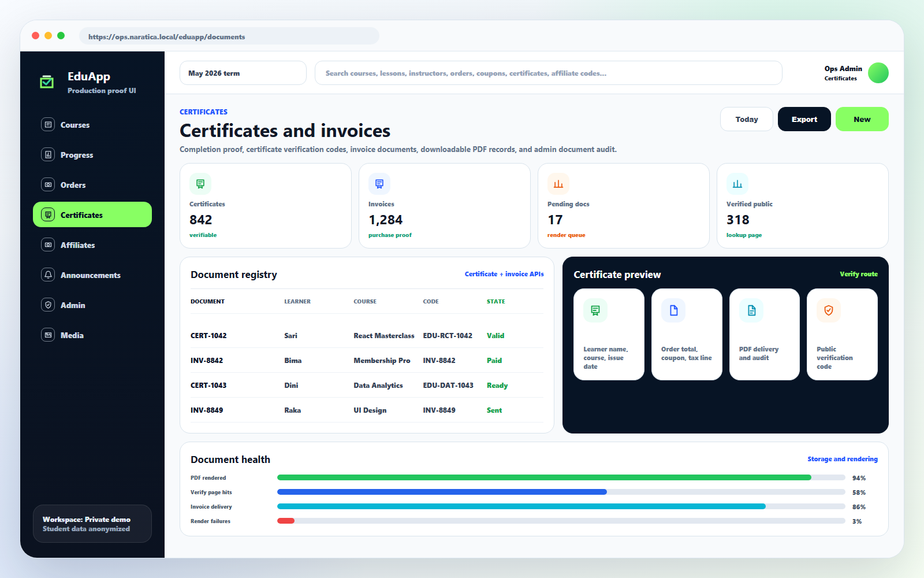Click the Progress sidebar icon
Viewport: 924px width, 578px height.
coord(48,154)
